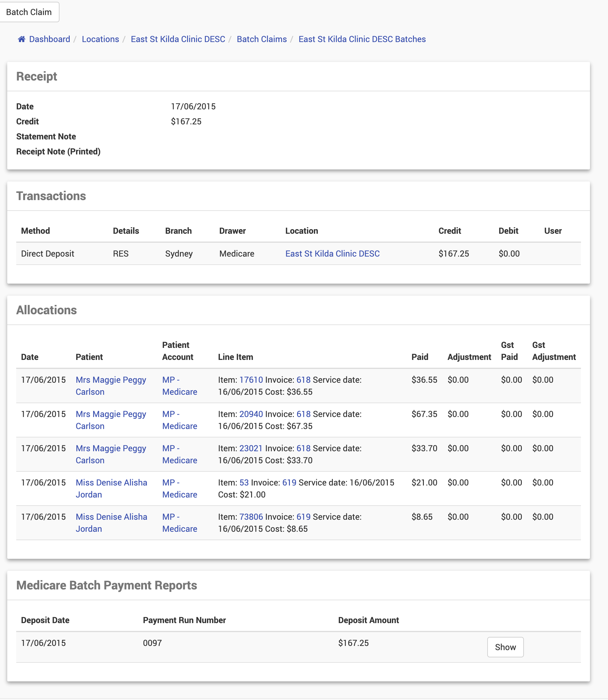Open invoice 618 in first allocation row
This screenshot has width=608, height=700.
303,380
